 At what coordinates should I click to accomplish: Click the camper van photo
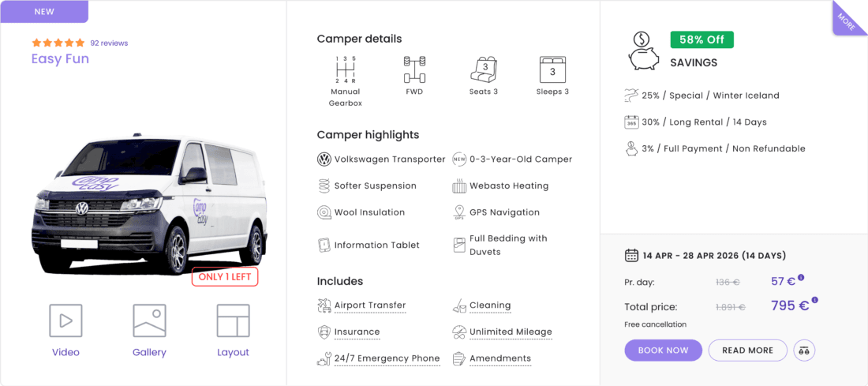(149, 202)
